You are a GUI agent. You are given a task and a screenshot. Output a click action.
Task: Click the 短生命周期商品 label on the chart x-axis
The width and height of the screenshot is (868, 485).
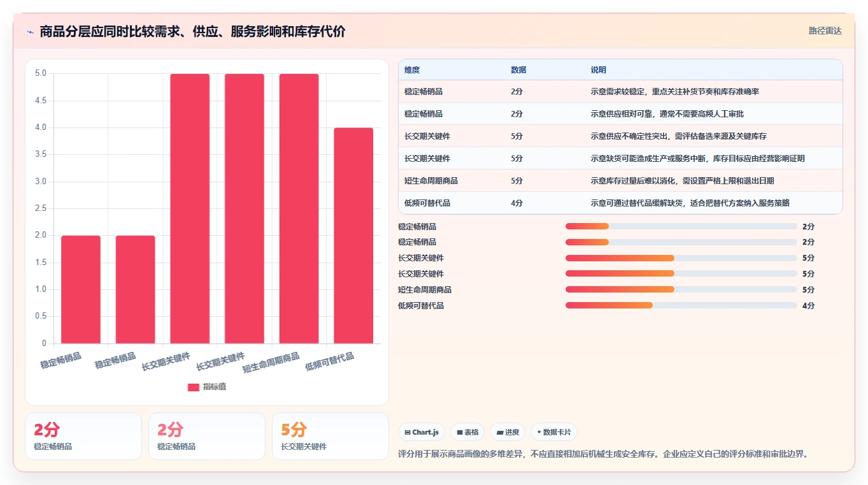[272, 363]
